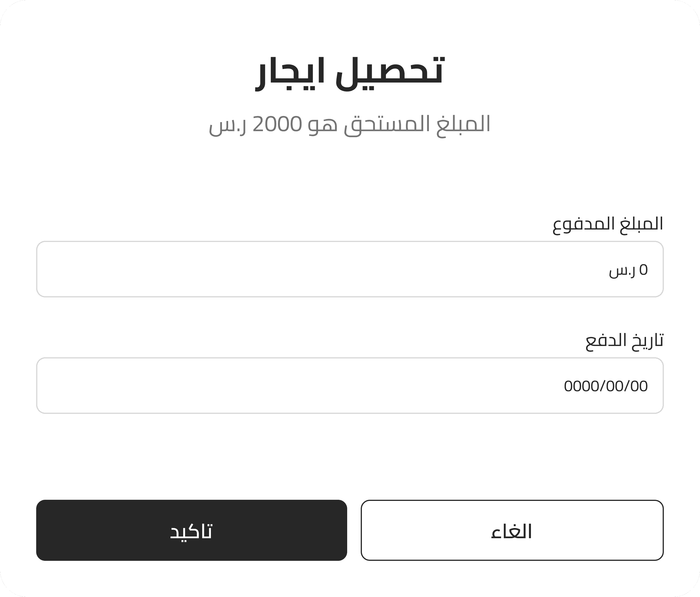700x597 pixels.
Task: Click the ر.س unit inside paid amount field
Action: coord(622,271)
